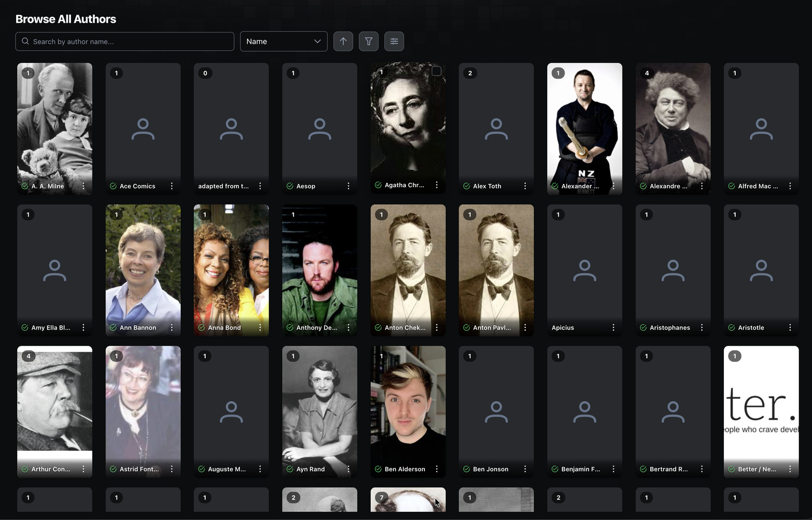Click the author name 'Ben Jonson'
The image size is (812, 520).
click(491, 469)
